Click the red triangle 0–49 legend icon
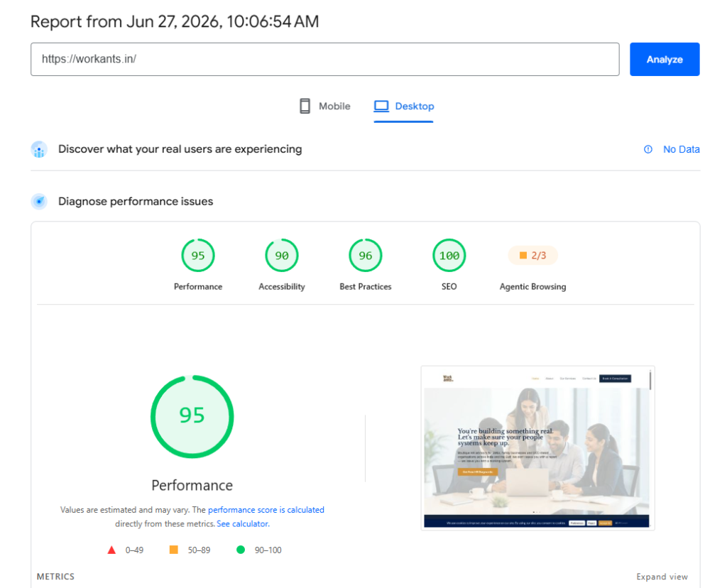The image size is (727, 588). (x=111, y=550)
